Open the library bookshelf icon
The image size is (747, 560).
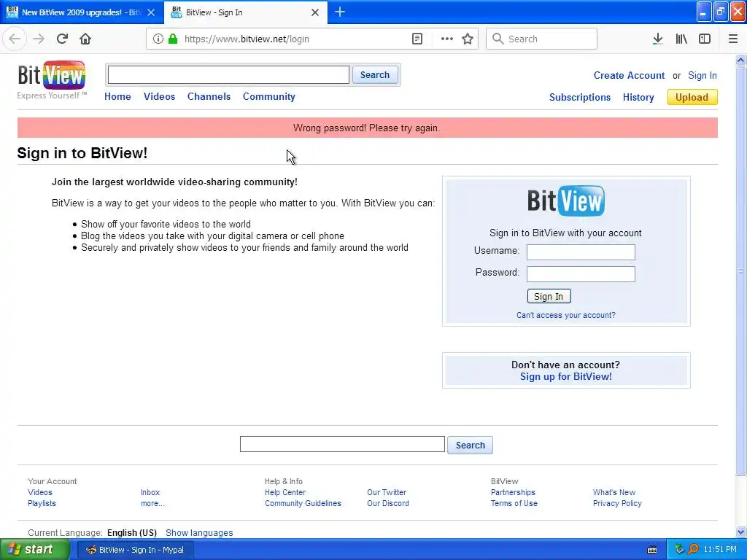point(681,39)
